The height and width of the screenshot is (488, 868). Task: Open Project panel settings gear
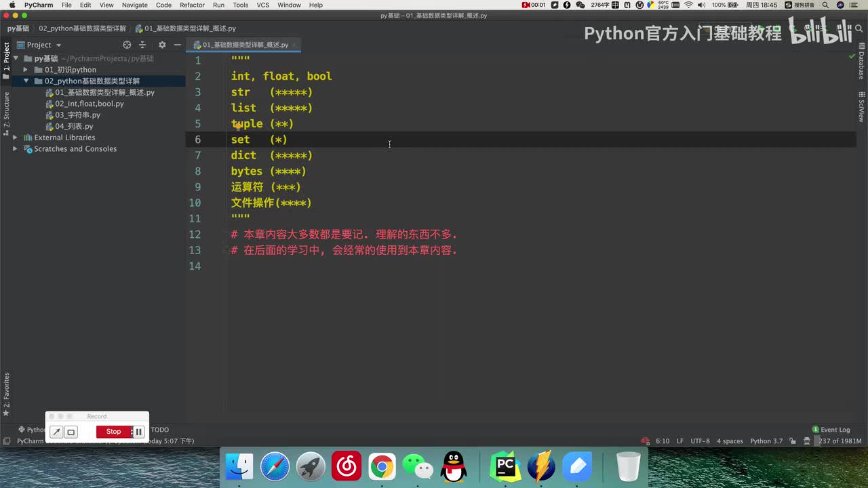point(162,45)
